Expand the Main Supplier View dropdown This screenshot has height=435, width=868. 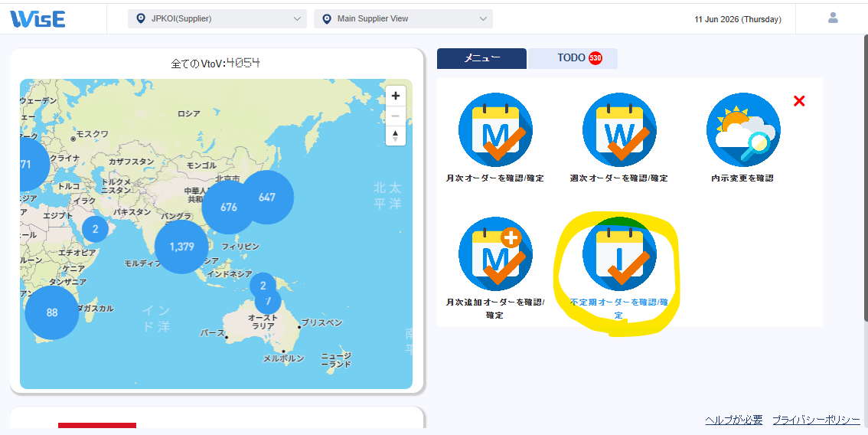point(403,19)
